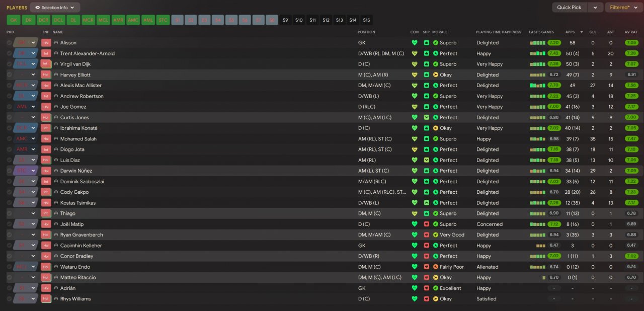Click Caoimhin Kelleher's condition heart icon
Screen dimensions: 644x311
(415, 246)
